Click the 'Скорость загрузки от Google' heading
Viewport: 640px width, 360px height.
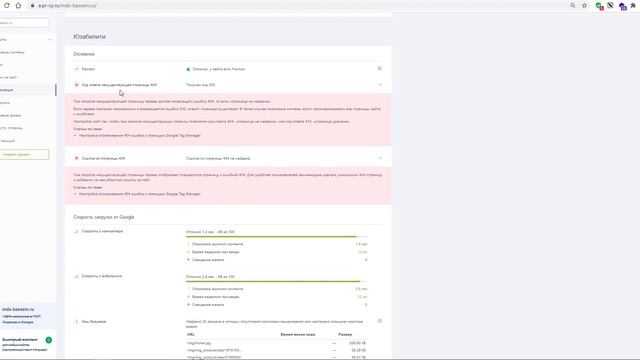point(104,217)
